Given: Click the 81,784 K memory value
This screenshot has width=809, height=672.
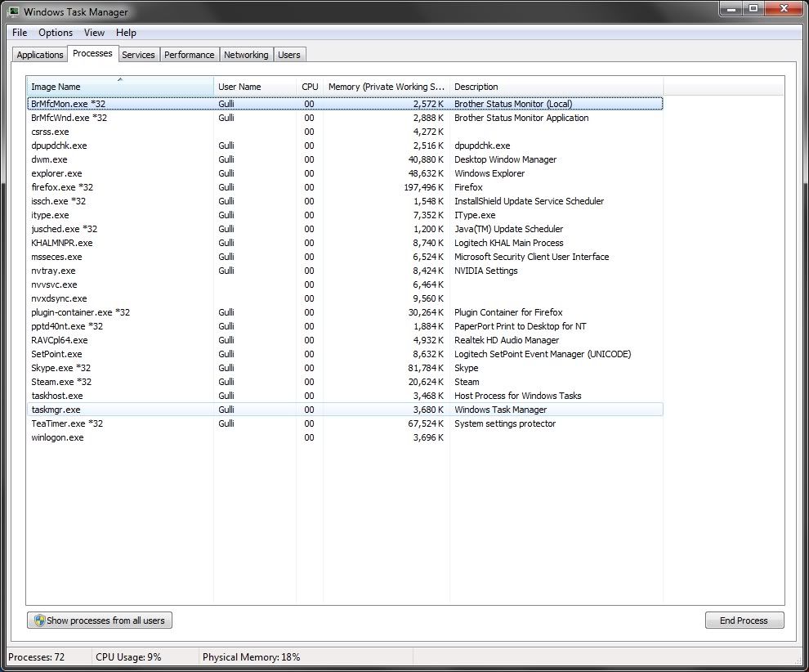Looking at the screenshot, I should (426, 369).
